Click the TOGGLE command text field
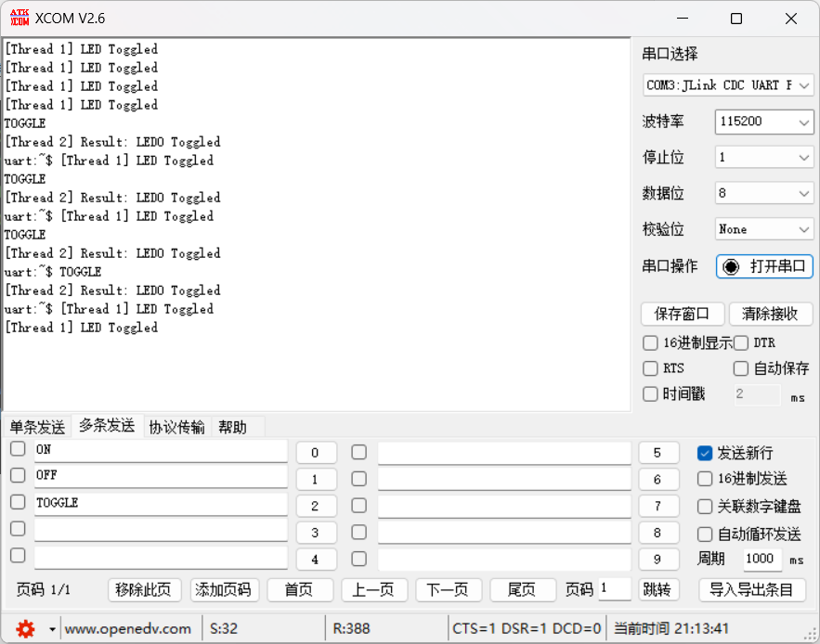Viewport: 820px width, 644px height. 161,503
